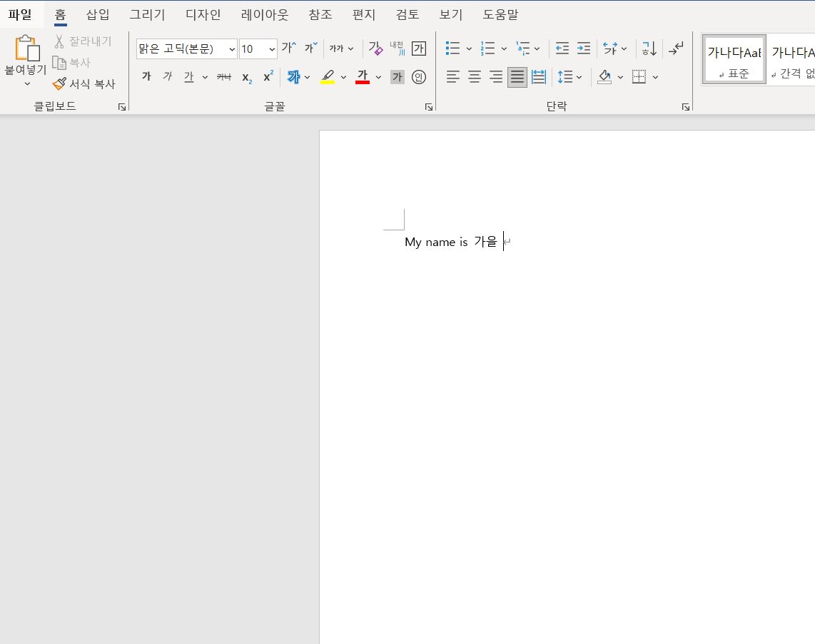815x644 pixels.
Task: Click the Cut (잘라내기) button
Action: [83, 41]
